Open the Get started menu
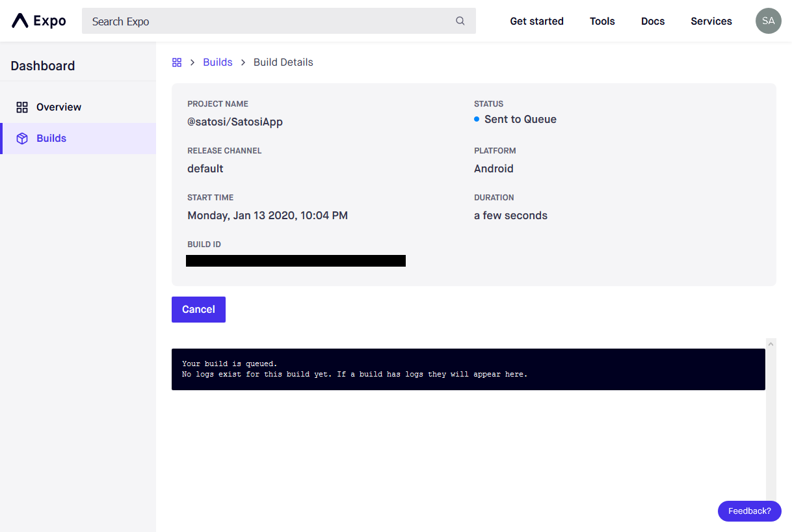 click(x=536, y=21)
